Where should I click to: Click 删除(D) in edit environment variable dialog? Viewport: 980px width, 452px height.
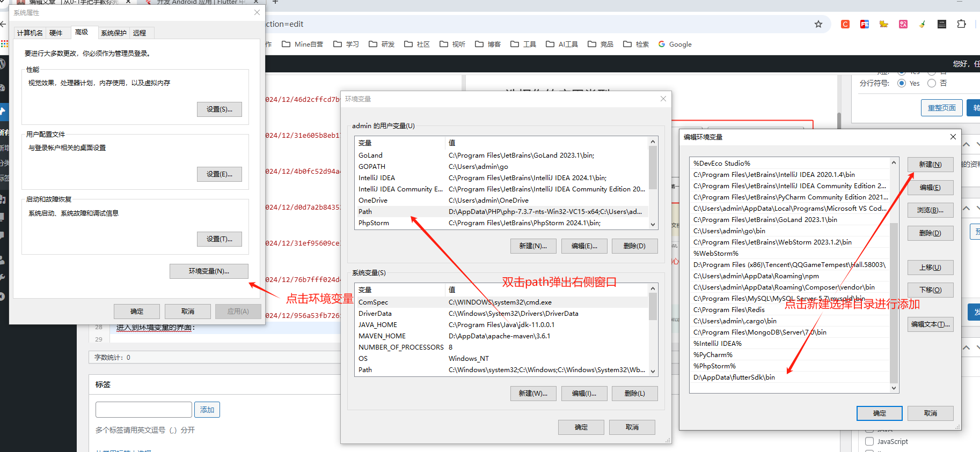(930, 233)
